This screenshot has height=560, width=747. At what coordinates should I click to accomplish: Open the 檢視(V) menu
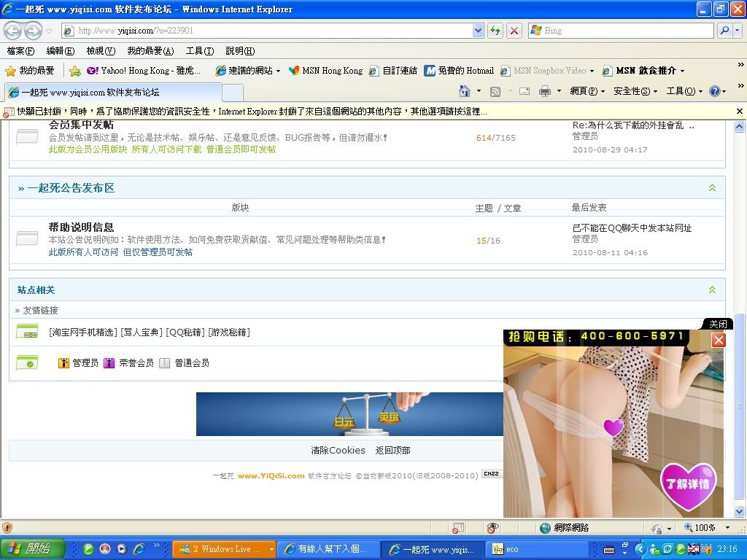tap(100, 51)
